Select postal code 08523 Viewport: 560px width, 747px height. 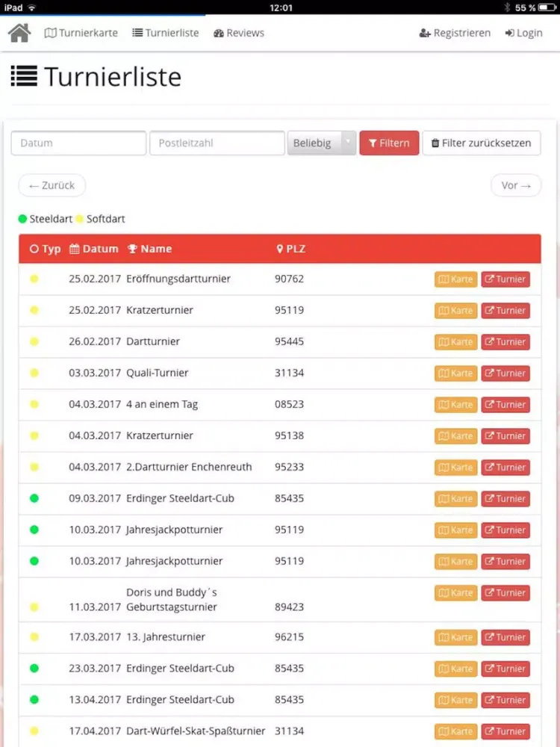pos(289,404)
